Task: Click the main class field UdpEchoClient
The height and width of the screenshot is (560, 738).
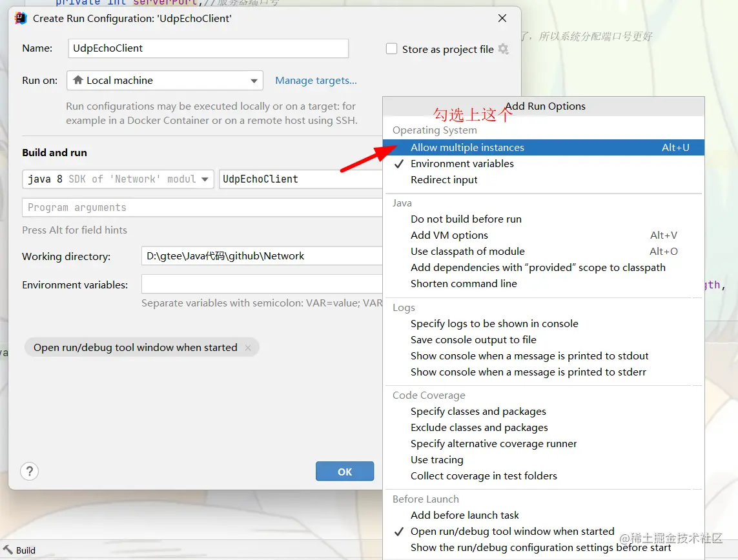Action: [301, 179]
